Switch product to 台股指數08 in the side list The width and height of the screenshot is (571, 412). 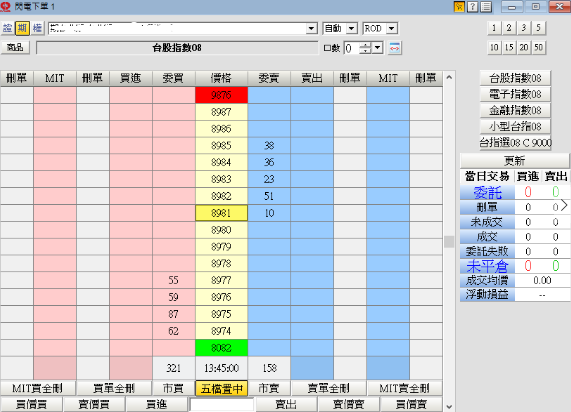(x=515, y=78)
